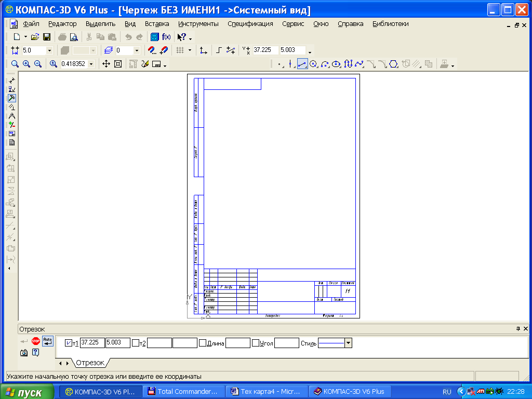This screenshot has height=399, width=532.
Task: Switch to the Geometry hammer panel icon
Action: (11, 98)
